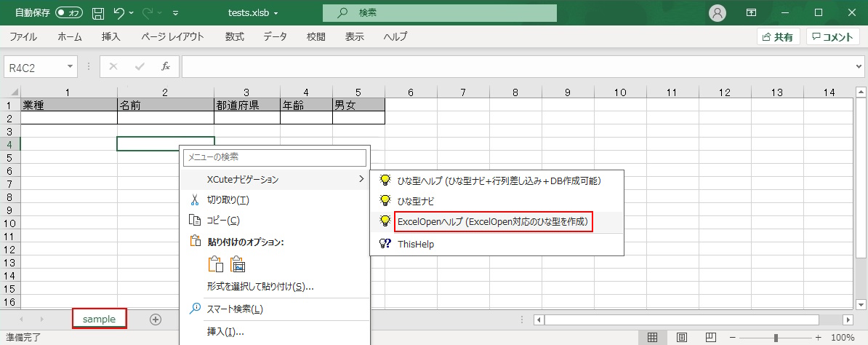
Task: Open the 数式 ribbon tab
Action: click(x=235, y=37)
